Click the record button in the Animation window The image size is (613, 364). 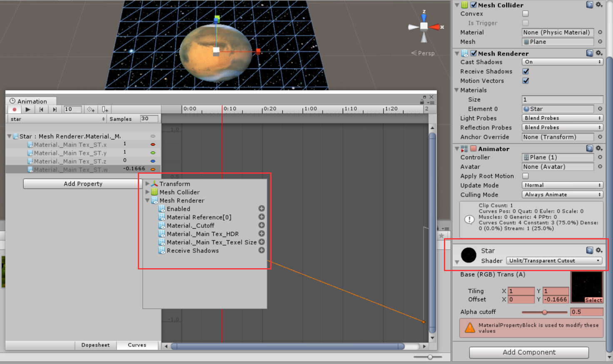click(14, 109)
